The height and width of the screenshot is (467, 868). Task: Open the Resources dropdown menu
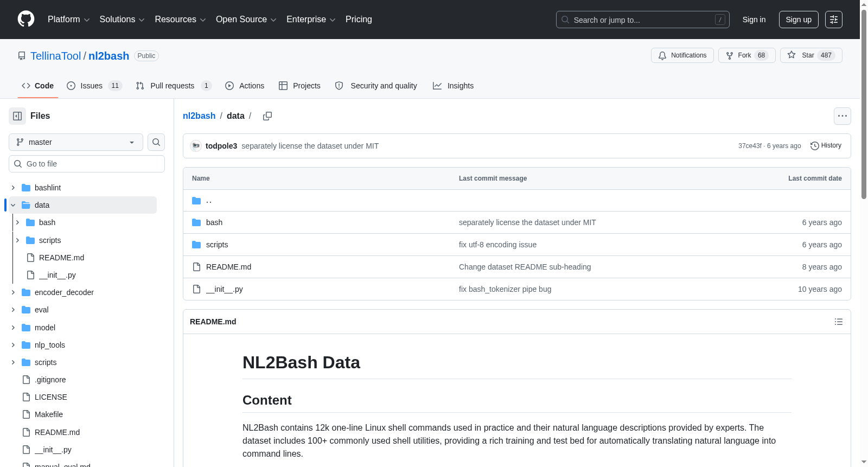pos(180,20)
